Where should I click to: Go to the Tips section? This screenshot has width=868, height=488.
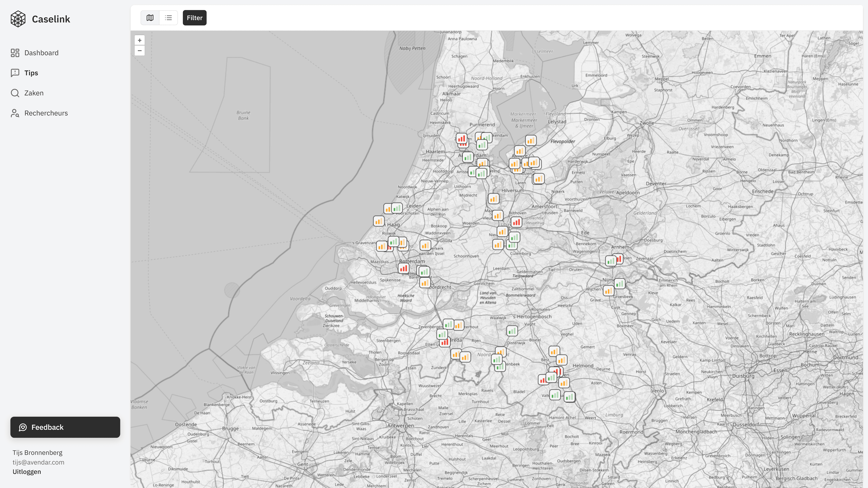coord(31,73)
